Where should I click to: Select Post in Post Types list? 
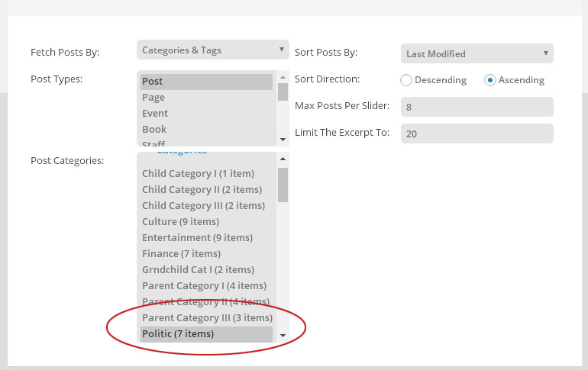point(206,82)
